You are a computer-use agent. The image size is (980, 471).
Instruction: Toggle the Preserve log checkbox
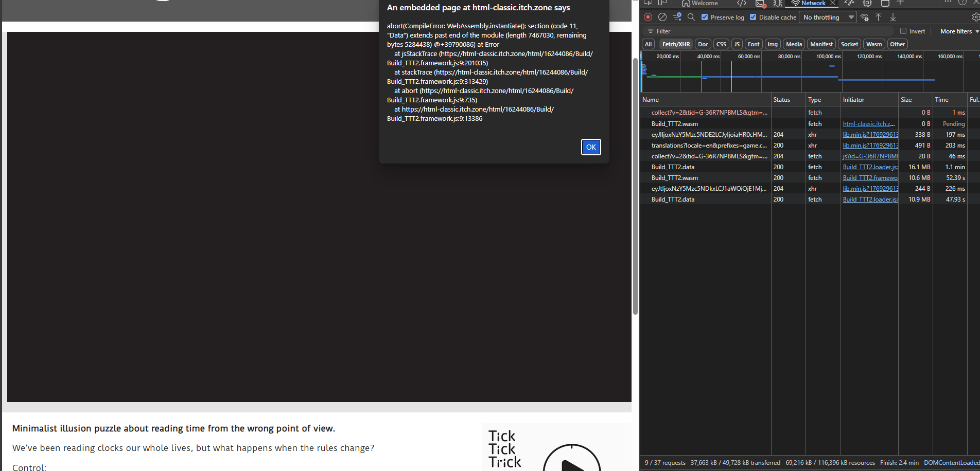coord(705,17)
